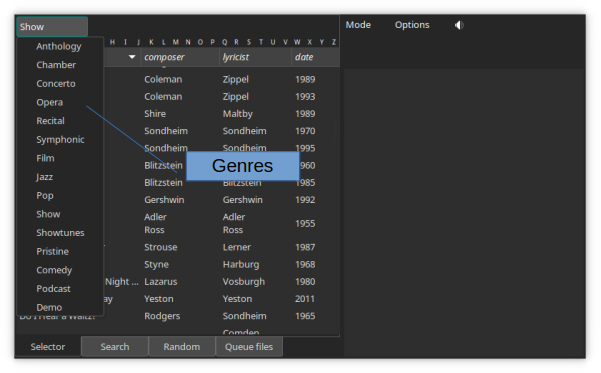Pick Film from the genre menu
The width and height of the screenshot is (601, 373).
pyautogui.click(x=45, y=158)
